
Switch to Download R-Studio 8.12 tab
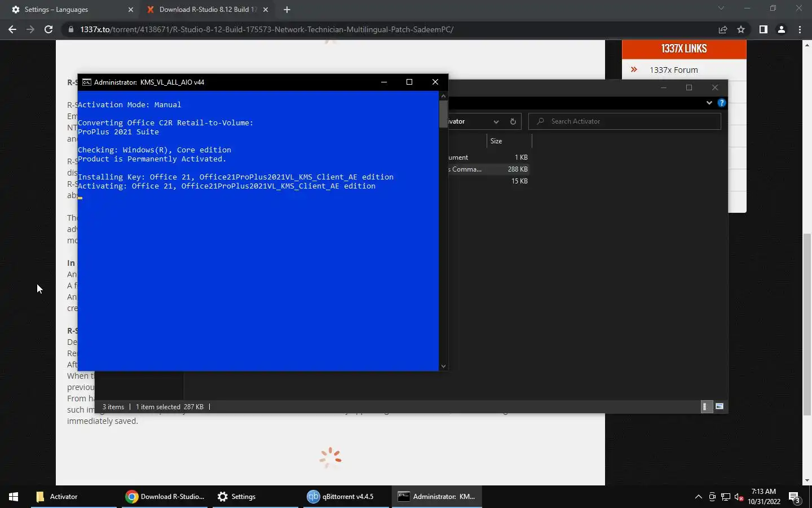coord(208,10)
